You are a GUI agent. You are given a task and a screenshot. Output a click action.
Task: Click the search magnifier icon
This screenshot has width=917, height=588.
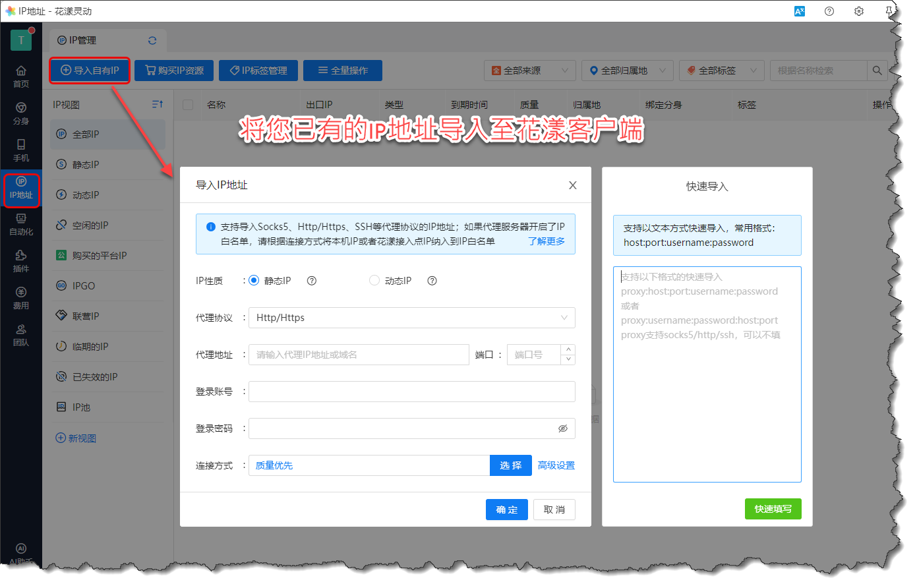877,71
